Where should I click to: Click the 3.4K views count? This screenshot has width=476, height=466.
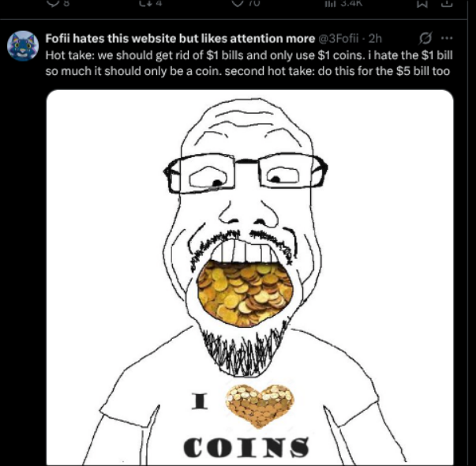pos(351,3)
